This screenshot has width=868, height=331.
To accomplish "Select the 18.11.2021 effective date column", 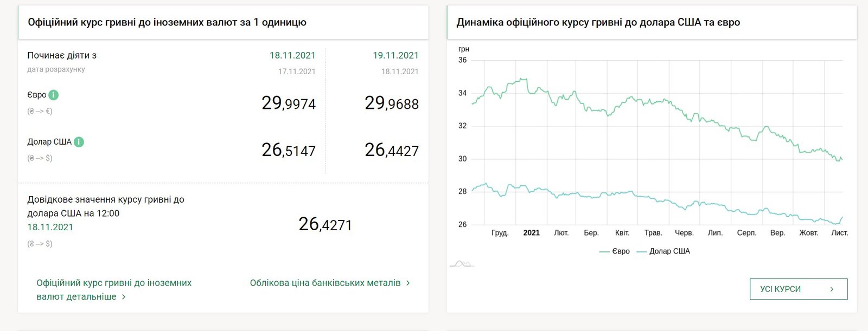I will (x=292, y=55).
